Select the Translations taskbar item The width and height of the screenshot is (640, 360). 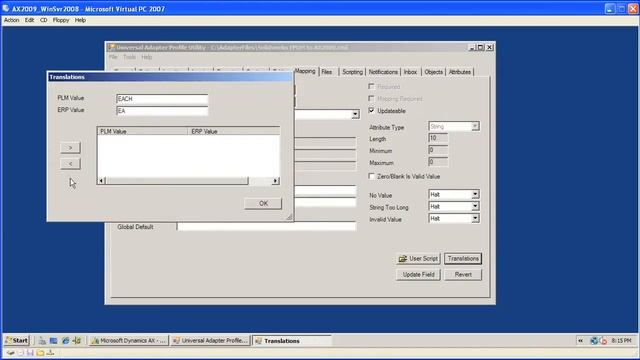292,340
